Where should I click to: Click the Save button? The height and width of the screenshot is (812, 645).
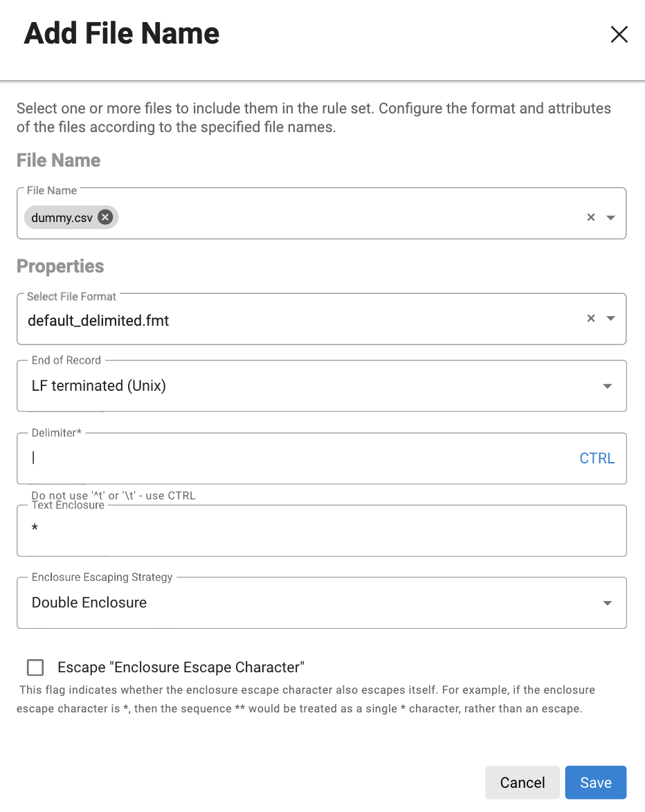pos(595,782)
